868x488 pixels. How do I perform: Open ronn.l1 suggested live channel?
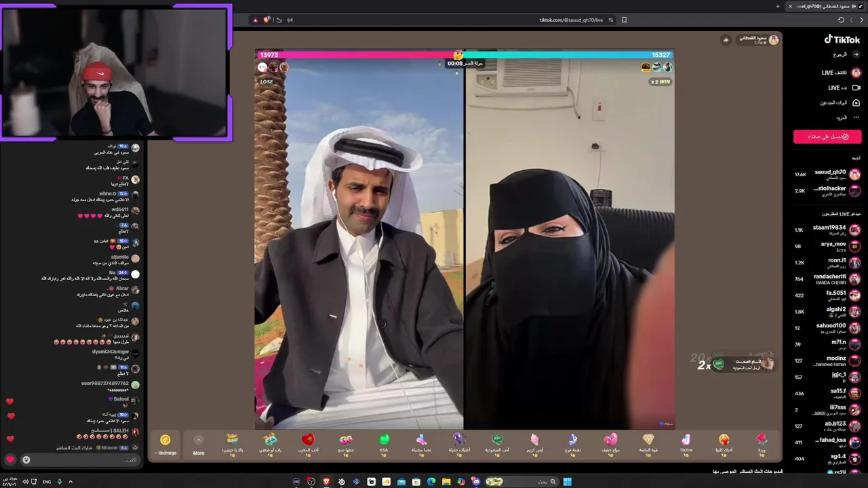(x=828, y=262)
